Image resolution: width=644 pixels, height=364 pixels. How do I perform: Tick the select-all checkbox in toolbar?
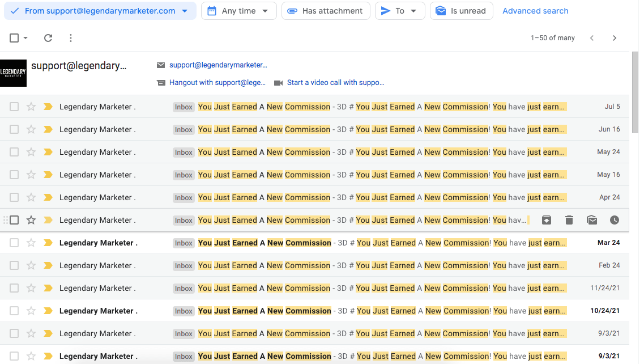pyautogui.click(x=14, y=38)
